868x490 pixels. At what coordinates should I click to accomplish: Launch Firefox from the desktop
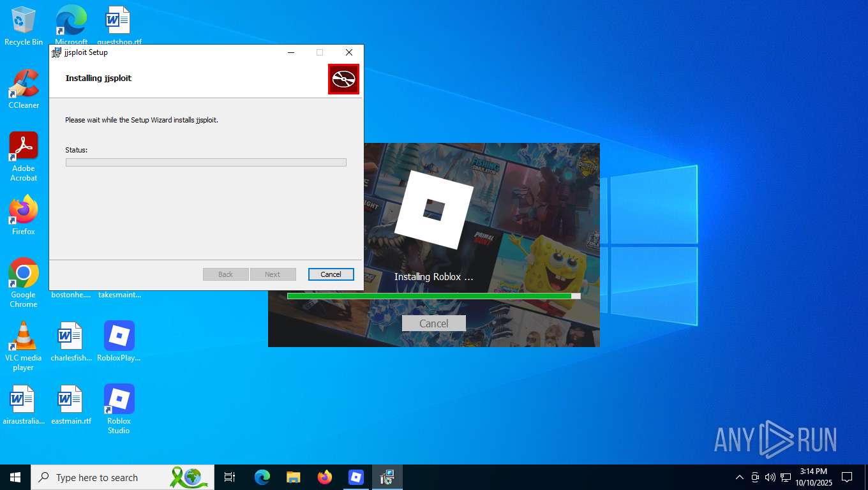(x=24, y=216)
